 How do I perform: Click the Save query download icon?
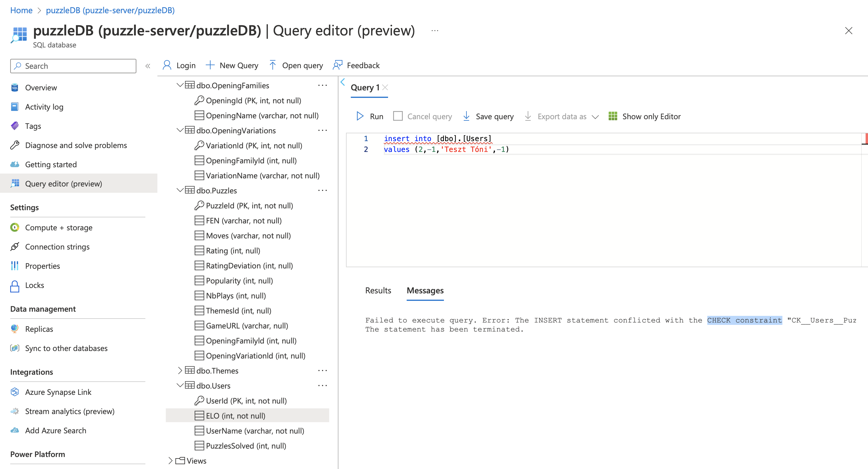click(466, 116)
